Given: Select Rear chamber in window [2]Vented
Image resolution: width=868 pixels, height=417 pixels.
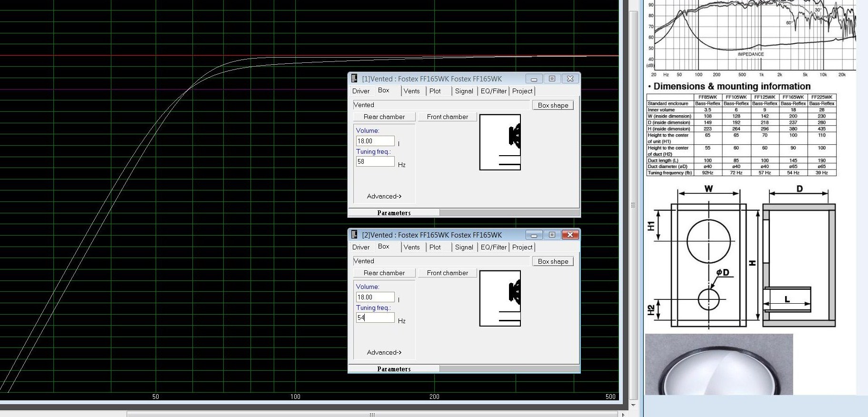Looking at the screenshot, I should (384, 273).
